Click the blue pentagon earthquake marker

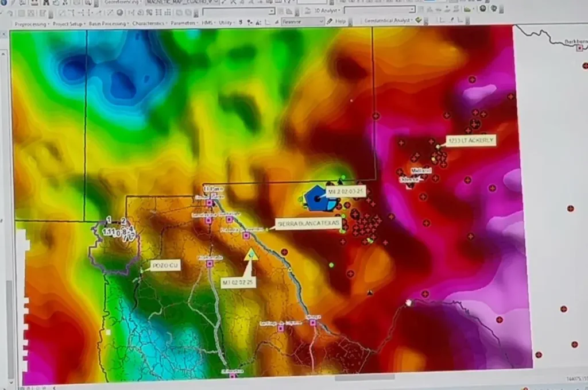(x=318, y=198)
